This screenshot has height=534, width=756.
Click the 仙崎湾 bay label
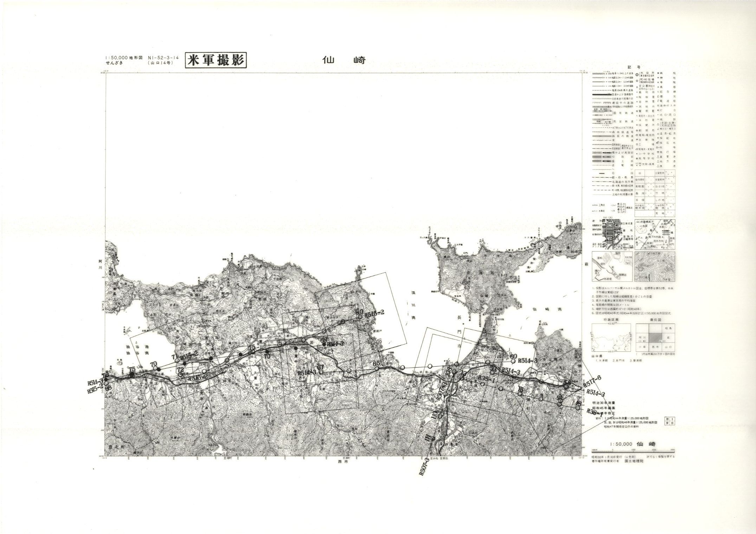tap(547, 309)
